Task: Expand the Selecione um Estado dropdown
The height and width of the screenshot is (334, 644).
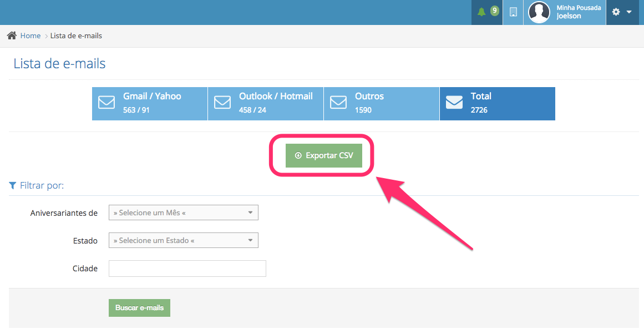Action: 184,240
